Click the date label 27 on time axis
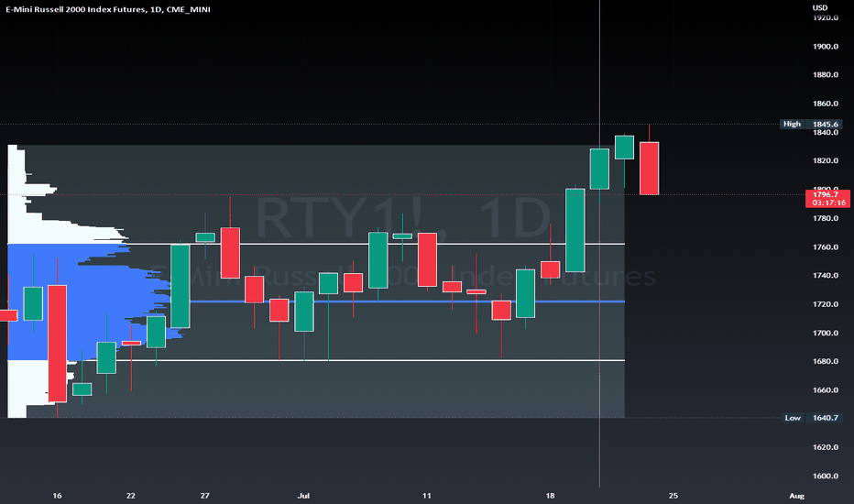The height and width of the screenshot is (504, 854). tap(204, 496)
